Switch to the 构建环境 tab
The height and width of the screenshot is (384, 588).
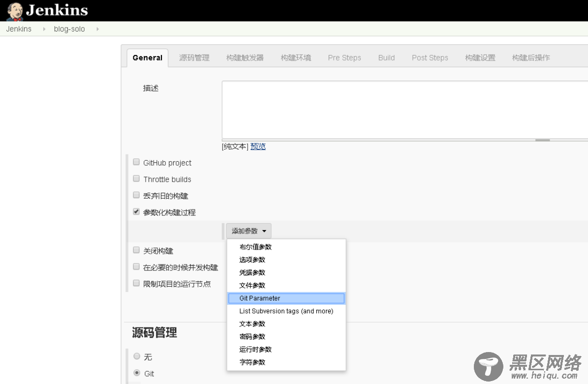296,58
